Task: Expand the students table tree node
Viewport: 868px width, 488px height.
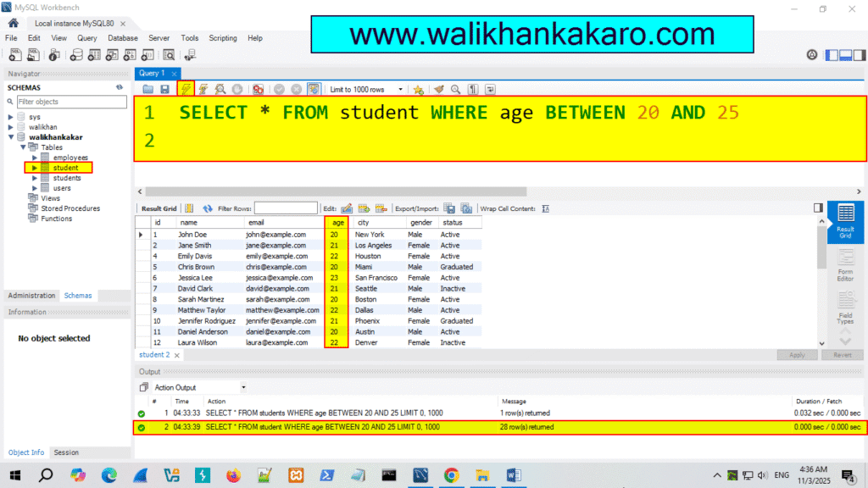Action: point(35,178)
